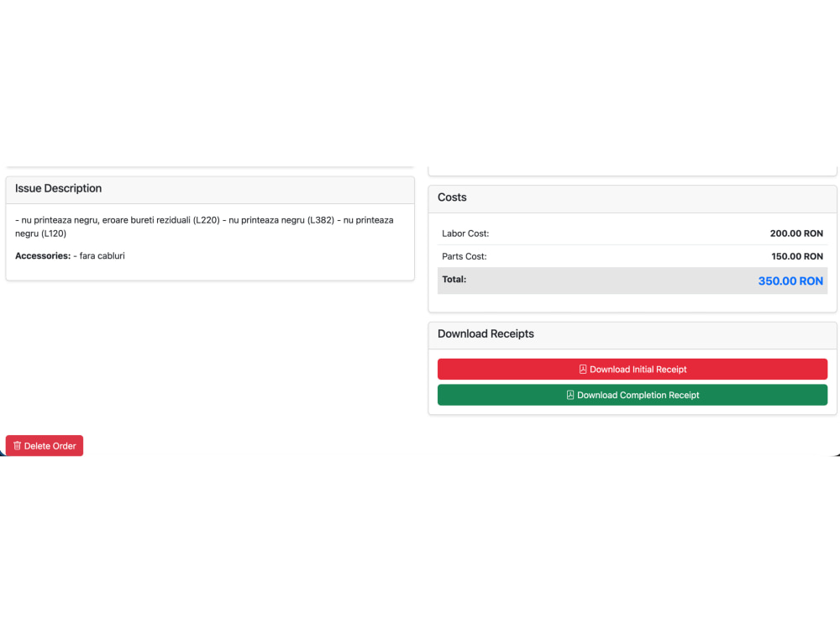This screenshot has height=630, width=840.
Task: Click the Issue Description heading
Action: click(59, 188)
